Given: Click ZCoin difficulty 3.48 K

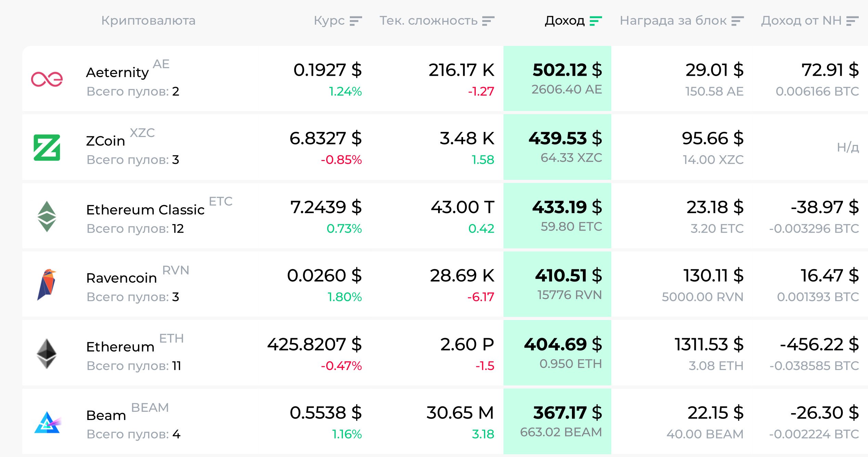Looking at the screenshot, I should (467, 138).
